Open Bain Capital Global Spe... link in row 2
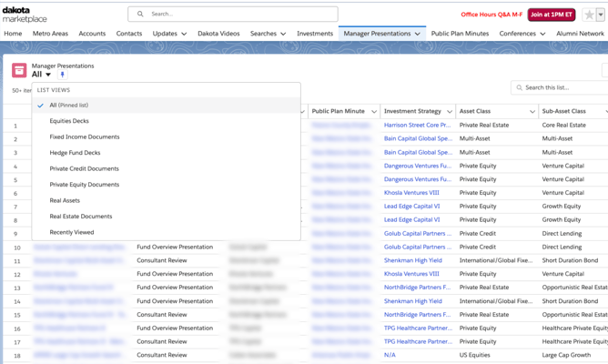Screen dimensions: 608x364 pos(418,138)
